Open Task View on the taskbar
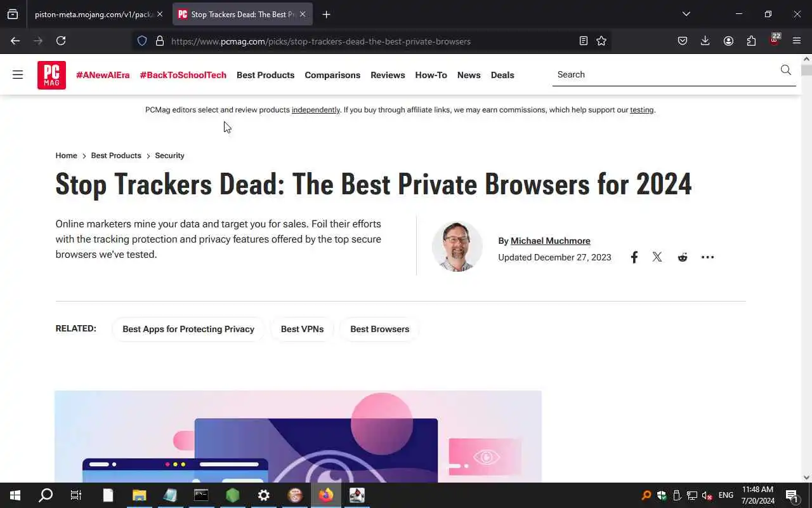This screenshot has width=812, height=508. (x=76, y=495)
